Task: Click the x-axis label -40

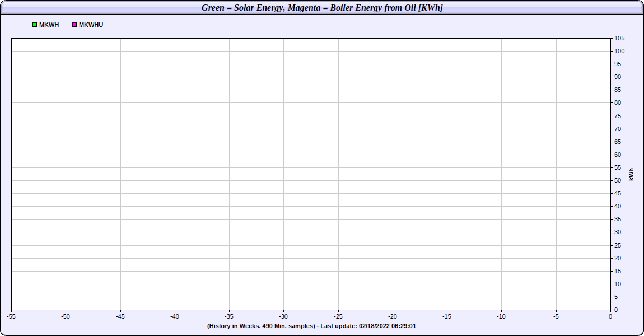Action: click(x=175, y=316)
